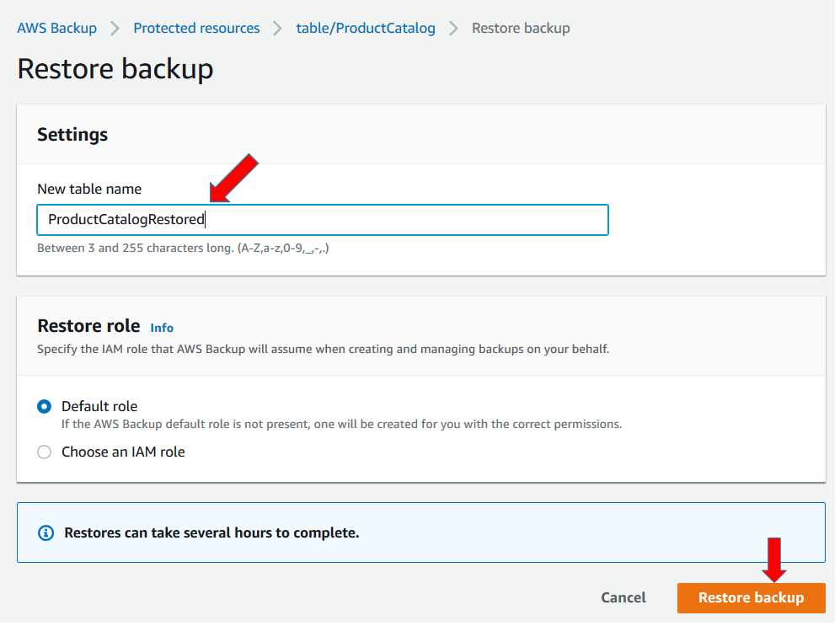The height and width of the screenshot is (626, 840).
Task: Click the Restore backup breadcrumb text
Action: coord(520,28)
